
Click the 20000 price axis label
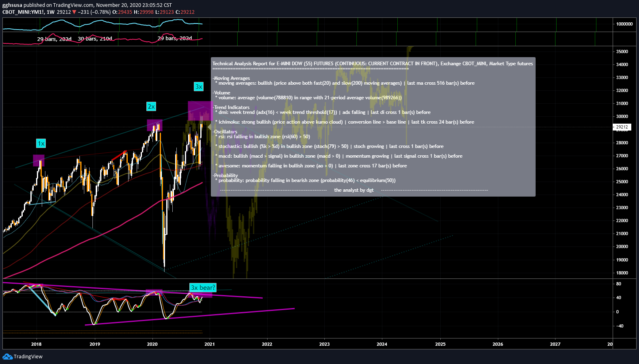click(x=622, y=246)
